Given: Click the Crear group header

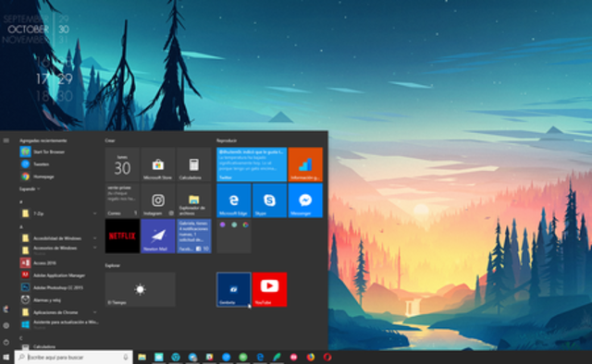Looking at the screenshot, I should coord(110,140).
